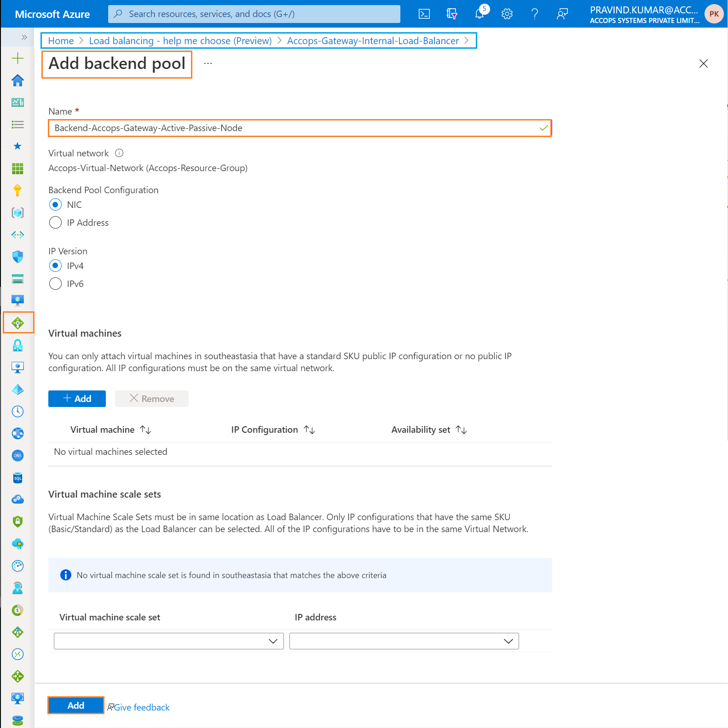Click the backend pool Name field
This screenshot has height=728, width=728.
pyautogui.click(x=300, y=128)
